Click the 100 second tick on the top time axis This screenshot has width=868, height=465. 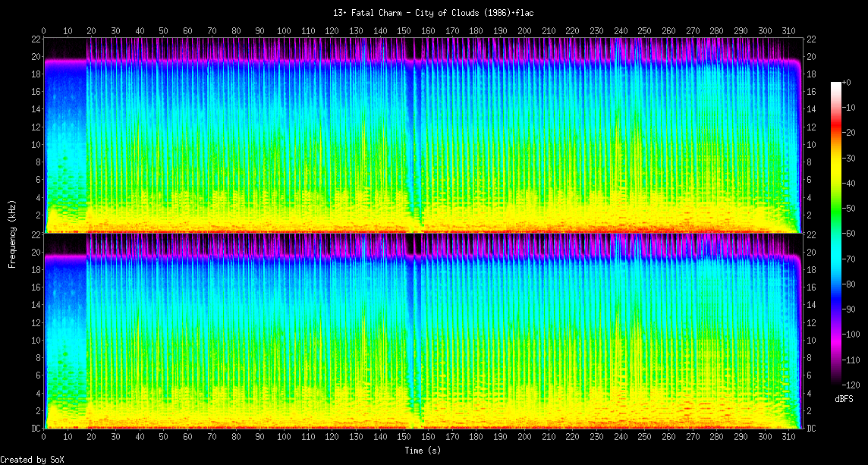pyautogui.click(x=285, y=30)
